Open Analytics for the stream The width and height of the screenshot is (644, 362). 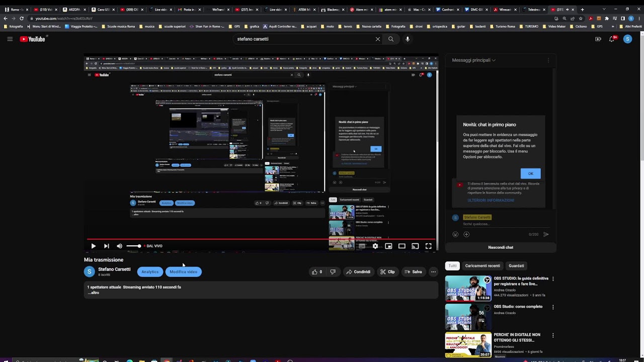pos(150,272)
